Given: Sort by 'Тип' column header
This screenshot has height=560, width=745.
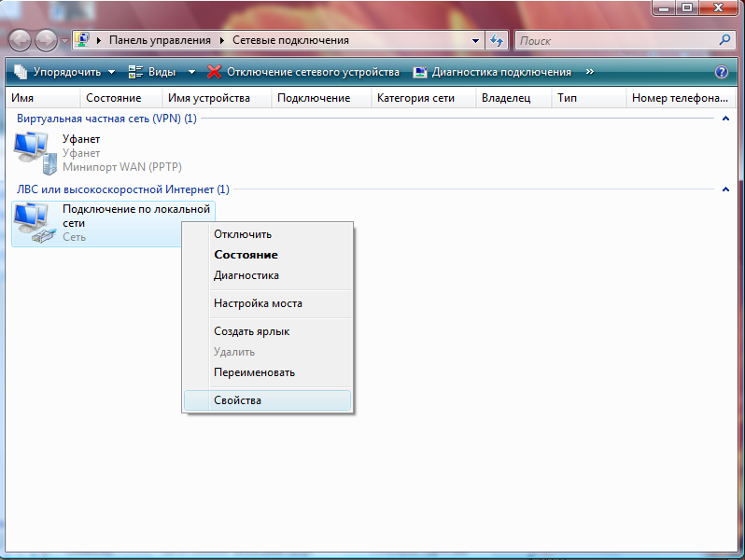Looking at the screenshot, I should click(x=589, y=98).
